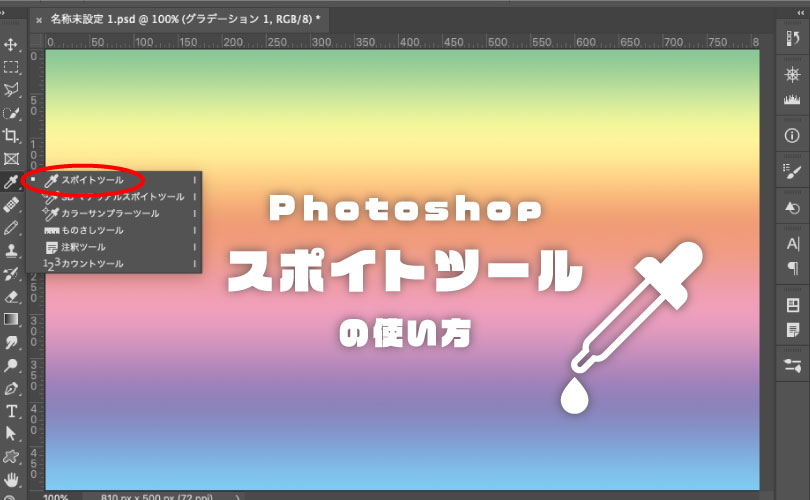This screenshot has width=810, height=500.
Task: Select the Pencil tool
Action: tap(11, 228)
